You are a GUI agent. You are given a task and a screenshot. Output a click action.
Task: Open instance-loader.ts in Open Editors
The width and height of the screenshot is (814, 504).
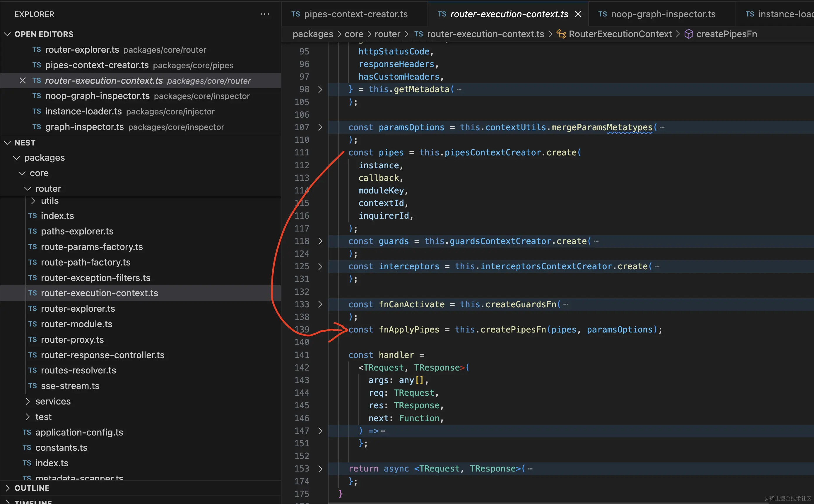click(x=140, y=111)
